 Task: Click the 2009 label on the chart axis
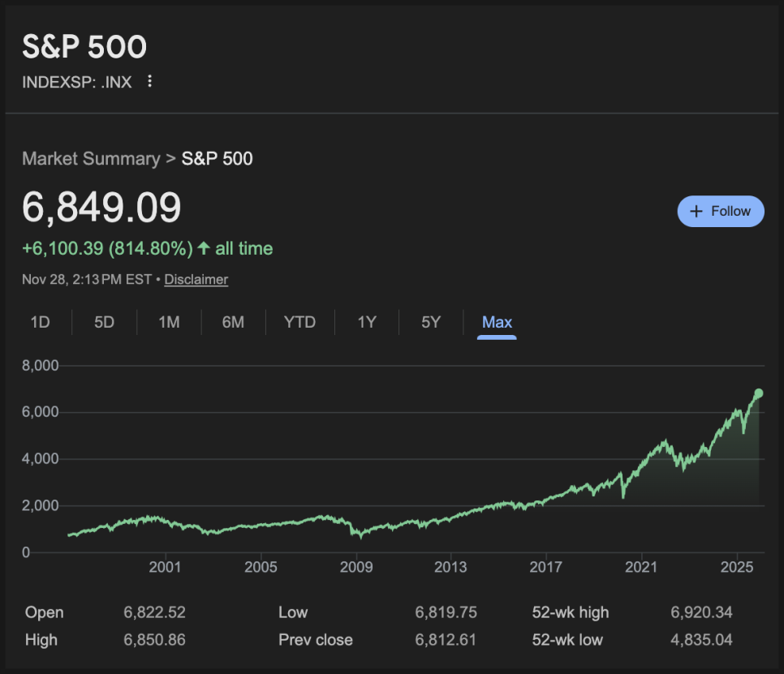pos(356,566)
